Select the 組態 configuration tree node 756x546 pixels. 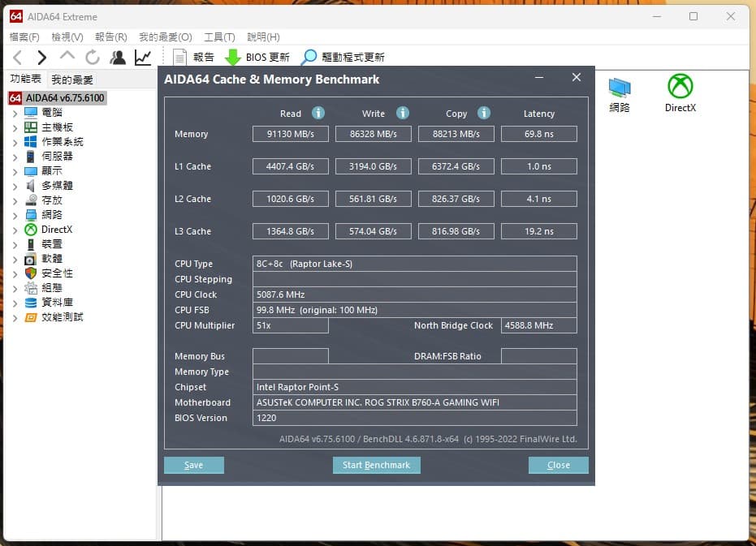43,288
